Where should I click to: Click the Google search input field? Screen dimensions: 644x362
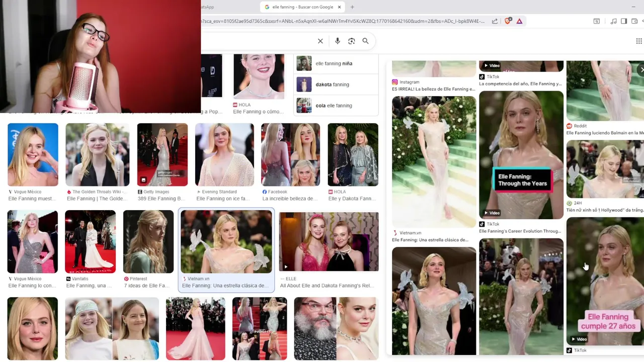pos(257,41)
